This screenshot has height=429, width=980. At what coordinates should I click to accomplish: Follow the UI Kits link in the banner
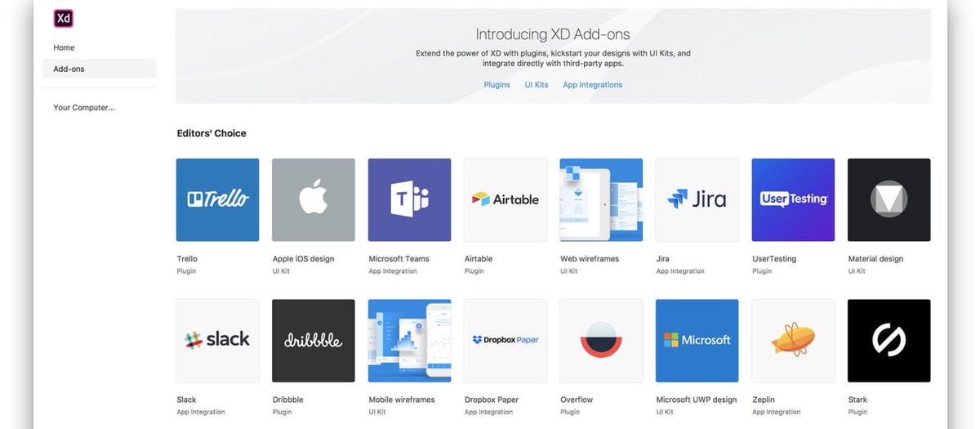(537, 85)
